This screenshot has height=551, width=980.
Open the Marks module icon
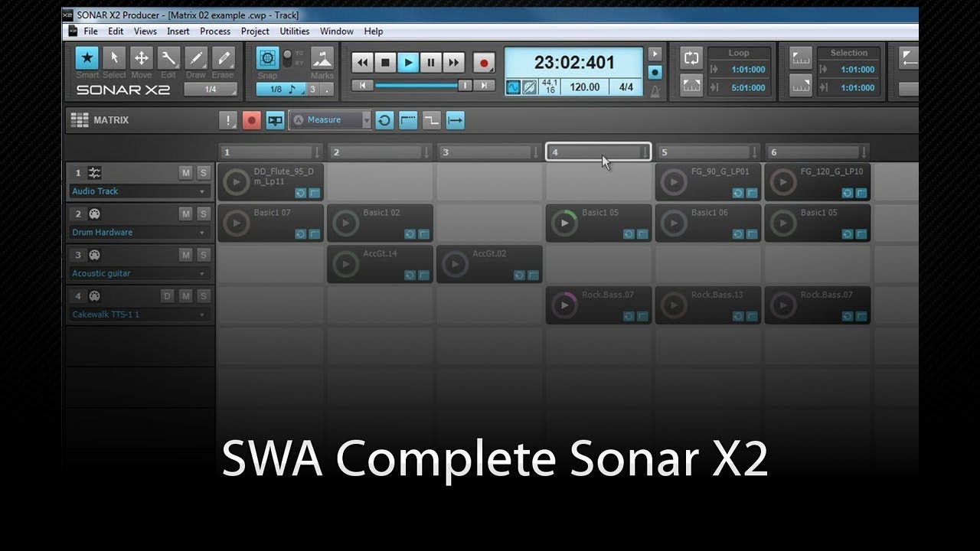[x=322, y=58]
